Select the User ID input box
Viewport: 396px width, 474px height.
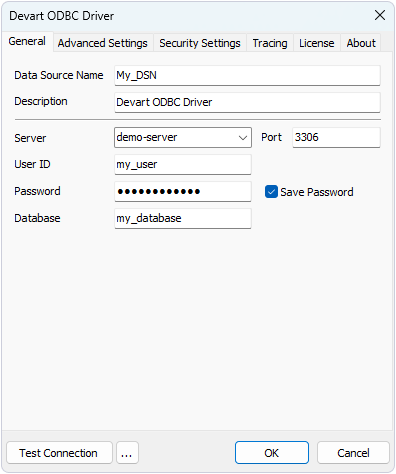click(x=183, y=164)
